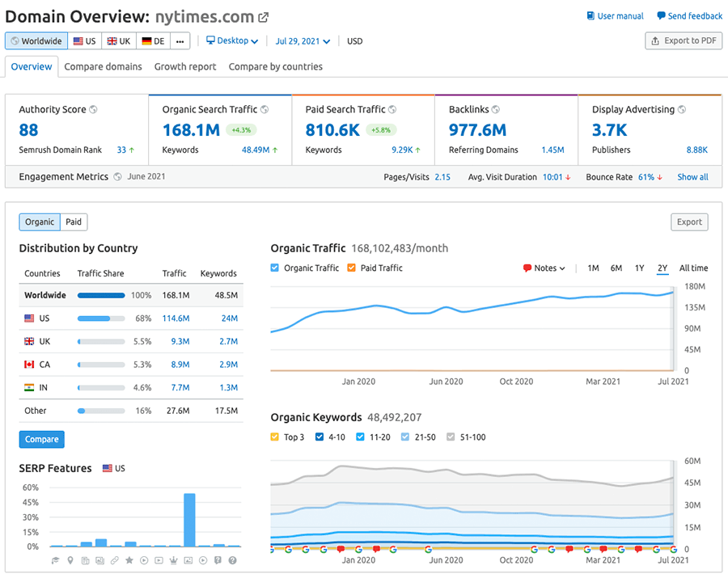This screenshot has width=728, height=578.
Task: Click the Export button above the chart
Action: (689, 221)
